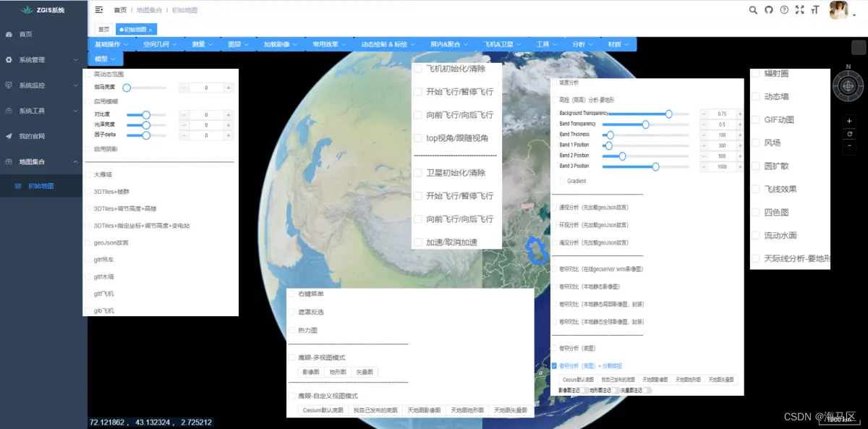Check the 鹰眼-多视图模式 checkbox
The image size is (868, 429).
click(292, 358)
